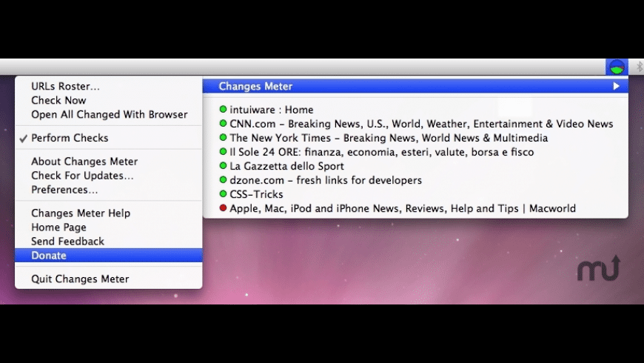Select Quit Changes Meter
Screen dimensions: 644x363
[x=108, y=279]
